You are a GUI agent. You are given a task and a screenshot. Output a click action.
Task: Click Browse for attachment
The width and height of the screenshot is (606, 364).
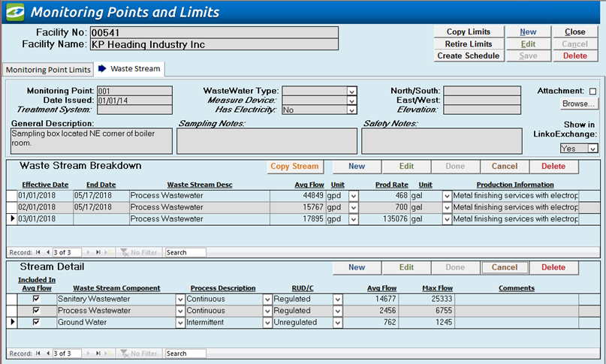point(578,104)
